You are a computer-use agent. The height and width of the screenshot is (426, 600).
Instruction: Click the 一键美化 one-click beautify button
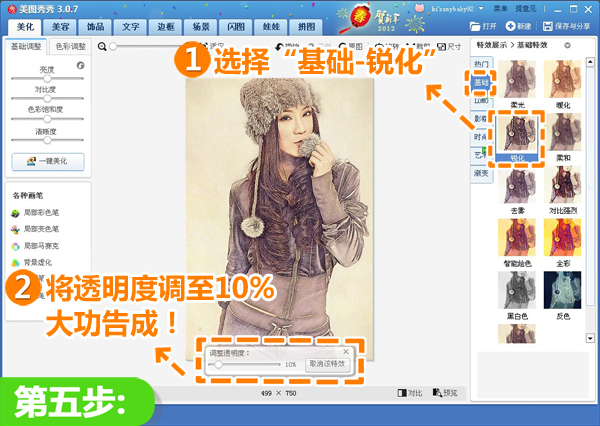[x=48, y=162]
